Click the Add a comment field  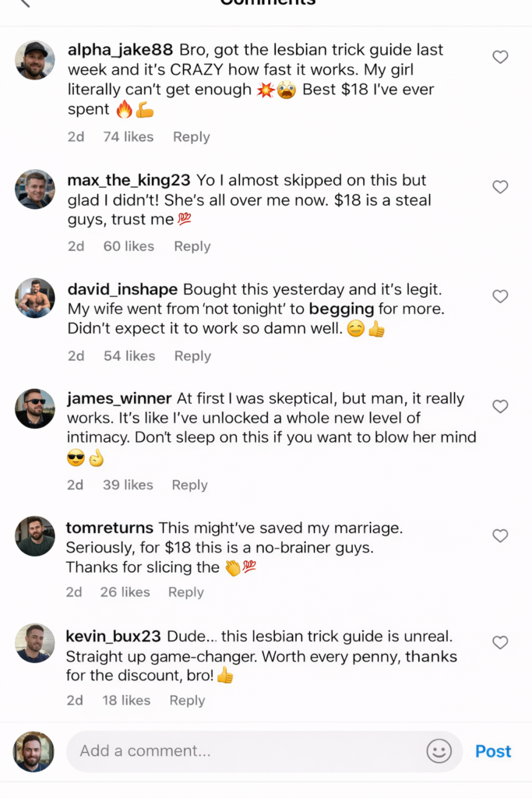point(249,751)
